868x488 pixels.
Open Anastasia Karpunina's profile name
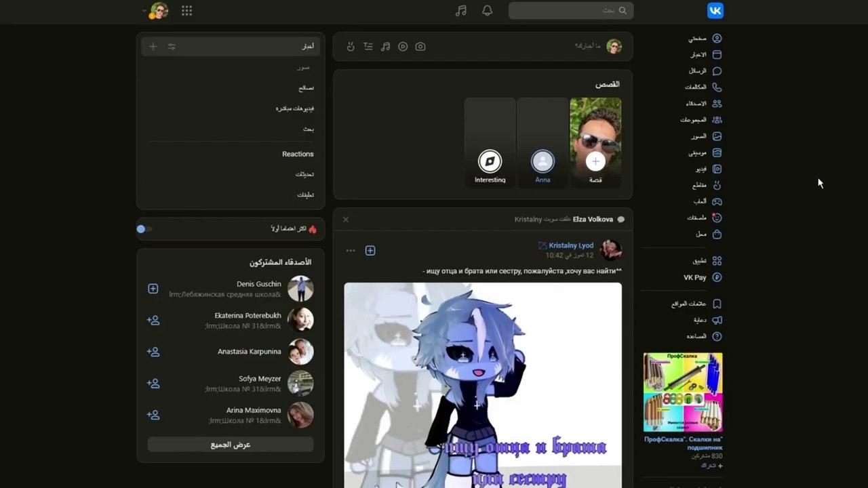point(250,352)
